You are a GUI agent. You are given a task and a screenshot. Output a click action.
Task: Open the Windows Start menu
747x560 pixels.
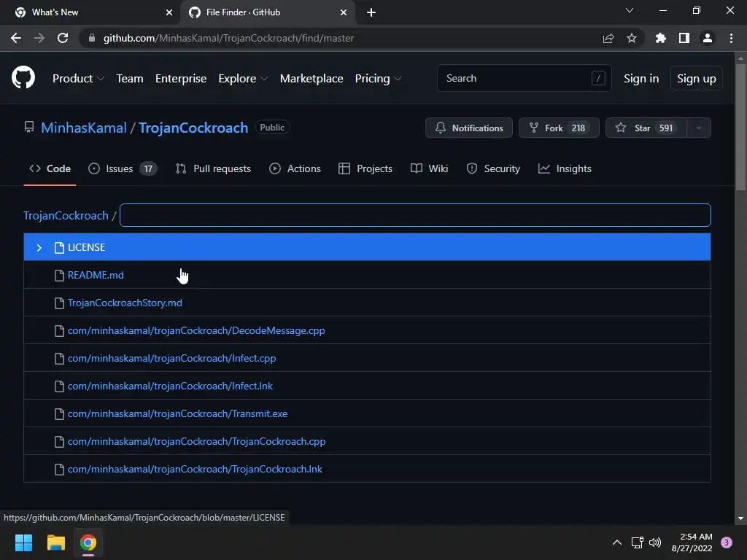[x=23, y=542]
